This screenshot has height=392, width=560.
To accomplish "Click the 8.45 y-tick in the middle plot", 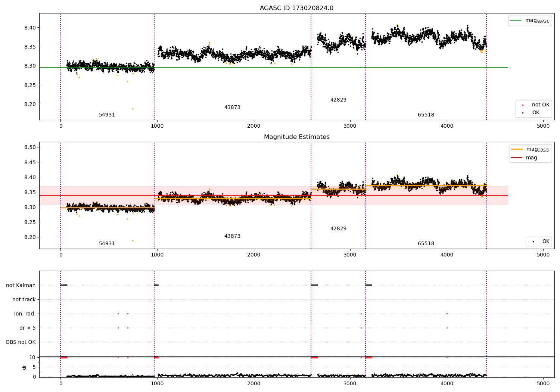I will [x=30, y=162].
